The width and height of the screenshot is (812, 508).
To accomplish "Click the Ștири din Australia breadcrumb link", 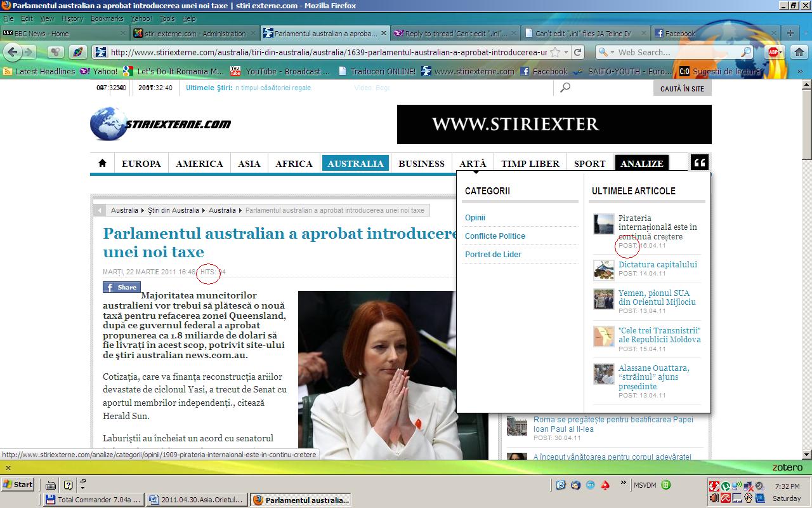I will point(174,210).
